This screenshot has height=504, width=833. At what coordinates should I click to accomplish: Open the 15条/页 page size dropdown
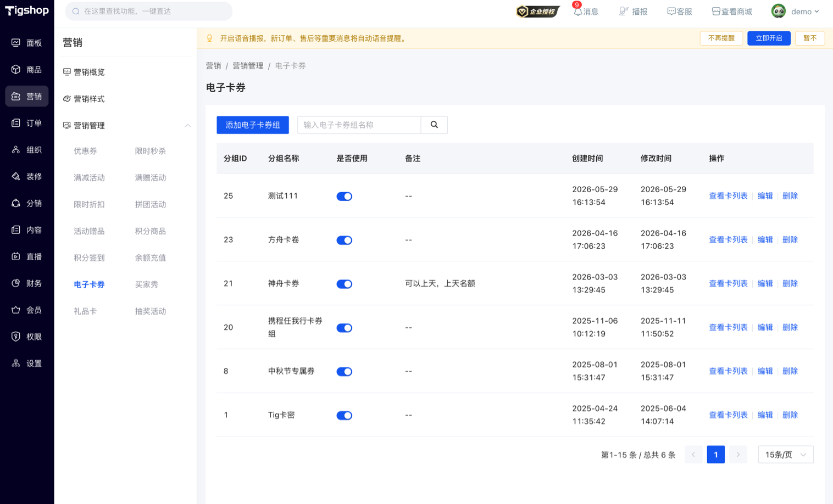(x=786, y=455)
